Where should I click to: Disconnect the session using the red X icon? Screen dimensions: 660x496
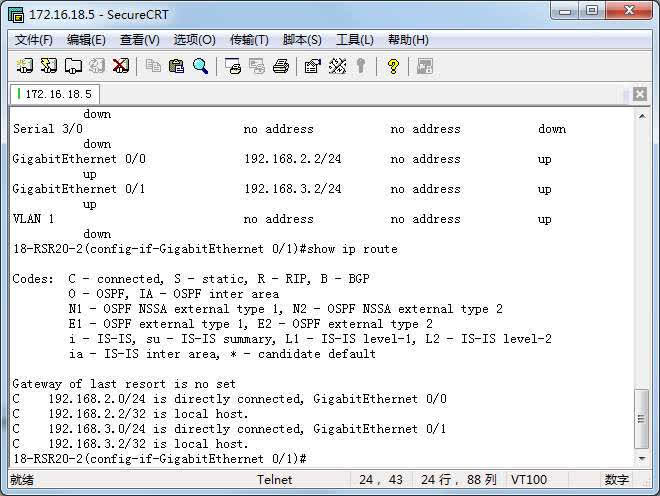[120, 66]
